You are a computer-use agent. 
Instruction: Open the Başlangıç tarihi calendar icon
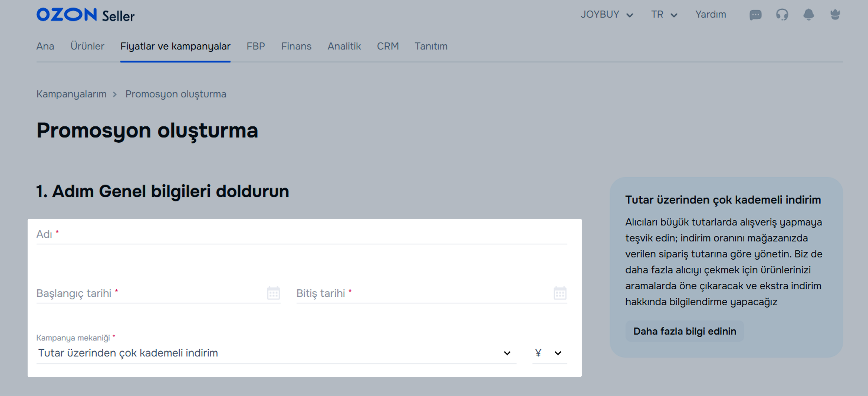click(273, 293)
